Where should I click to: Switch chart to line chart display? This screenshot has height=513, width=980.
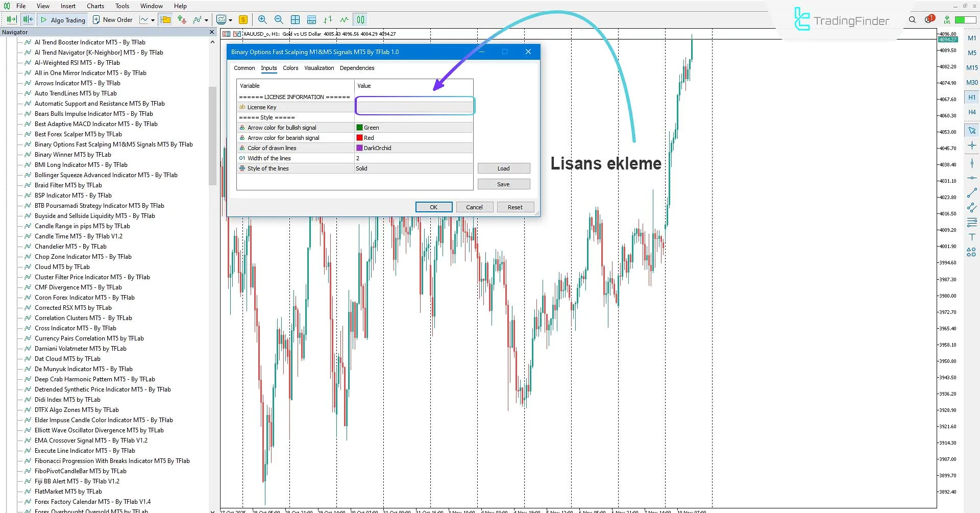click(x=344, y=19)
